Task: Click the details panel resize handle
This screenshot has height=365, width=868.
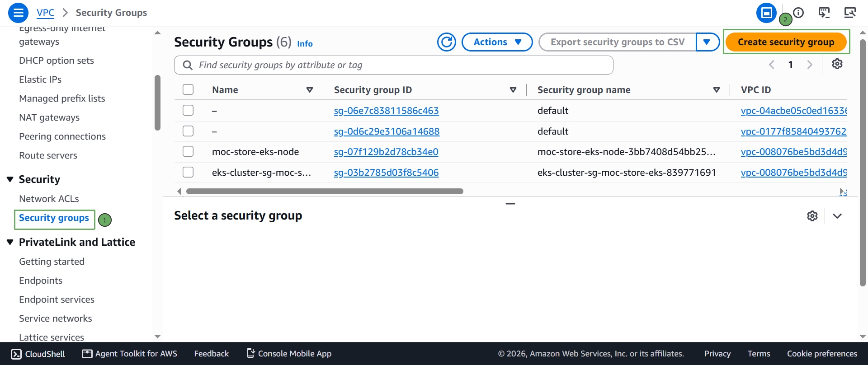Action: pyautogui.click(x=510, y=204)
